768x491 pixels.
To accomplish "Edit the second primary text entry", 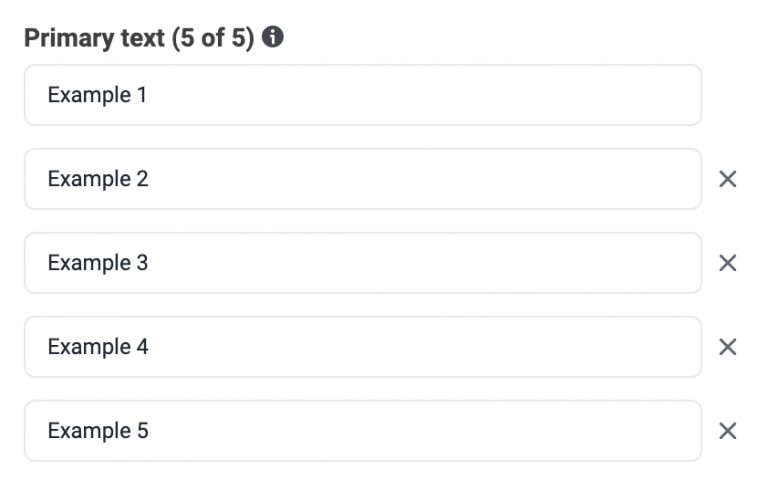I will (x=362, y=179).
